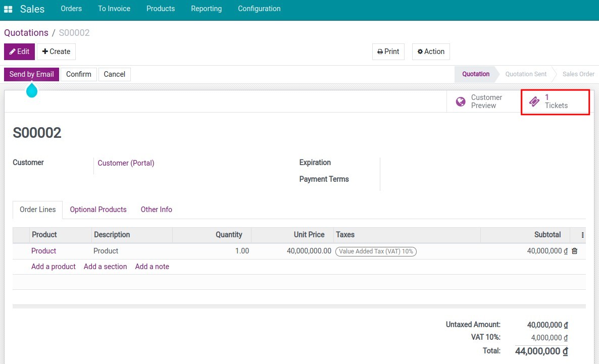This screenshot has height=364, width=599.
Task: Click the Print printer icon
Action: 379,51
